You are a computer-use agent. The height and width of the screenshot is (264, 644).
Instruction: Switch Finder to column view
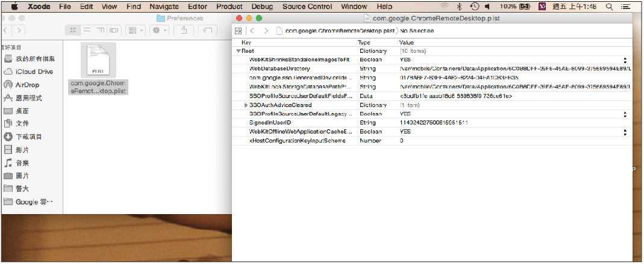[100, 30]
